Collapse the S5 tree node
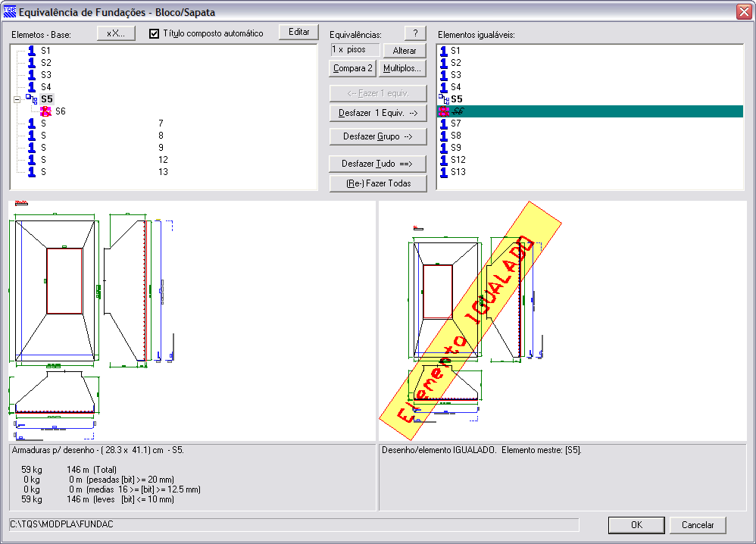Image resolution: width=756 pixels, height=544 pixels. click(17, 99)
